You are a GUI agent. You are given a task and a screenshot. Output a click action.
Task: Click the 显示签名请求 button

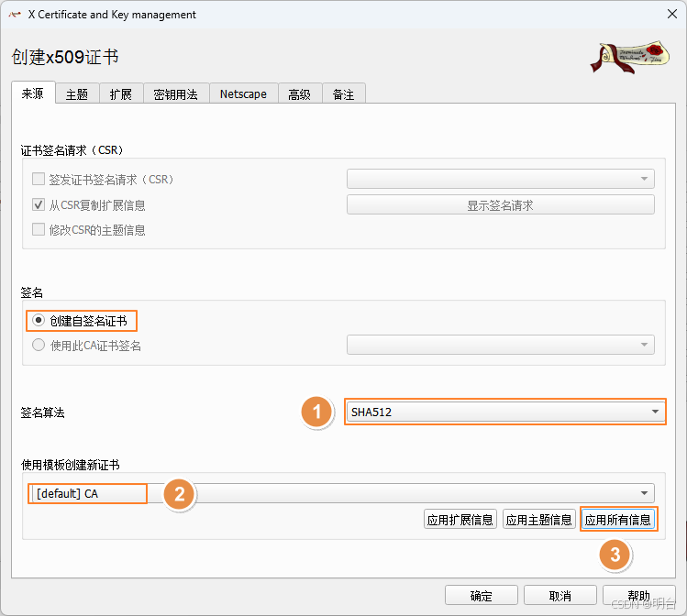point(501,205)
